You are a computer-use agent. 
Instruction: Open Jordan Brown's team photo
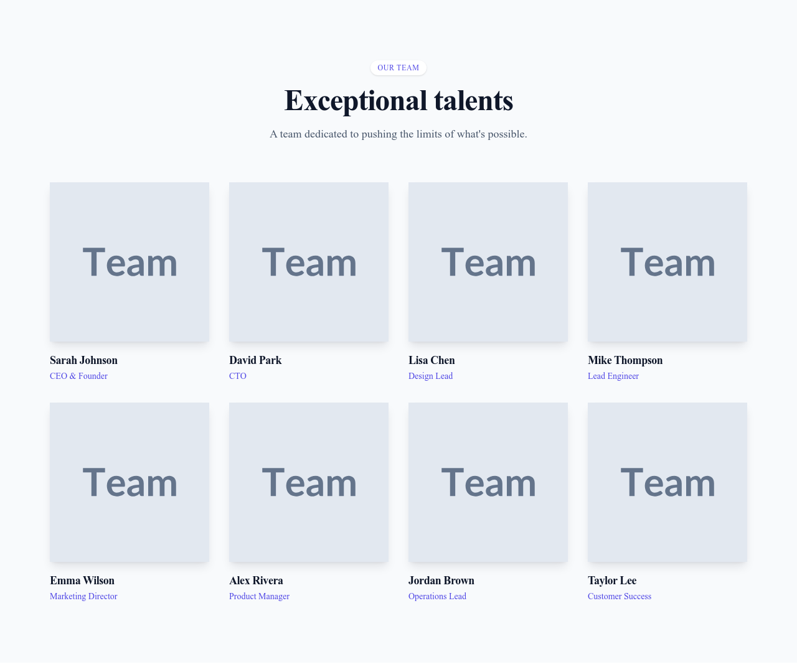click(x=488, y=482)
